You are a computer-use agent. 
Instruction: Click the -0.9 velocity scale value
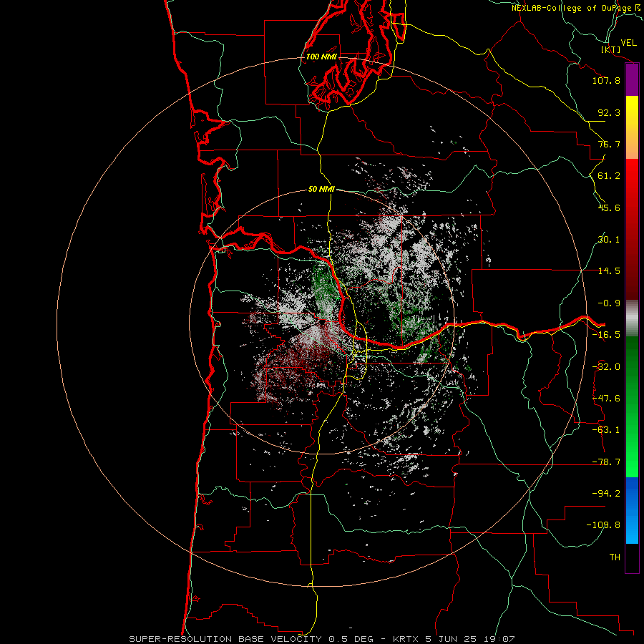point(609,303)
